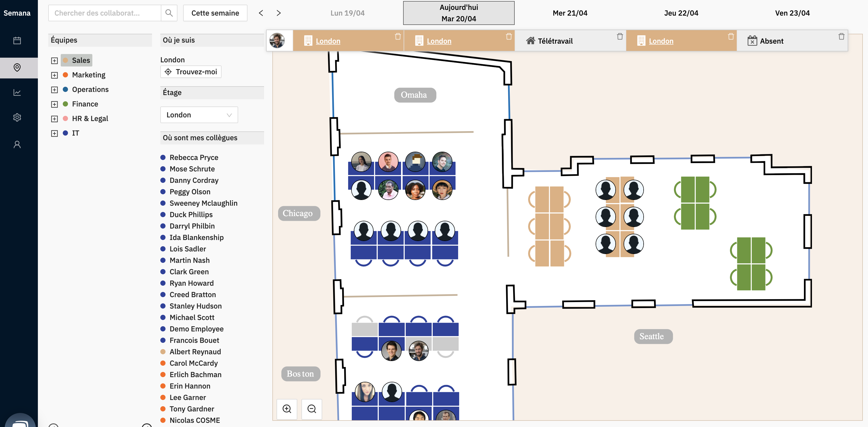
Task: Zoom out on the floor map
Action: 312,409
